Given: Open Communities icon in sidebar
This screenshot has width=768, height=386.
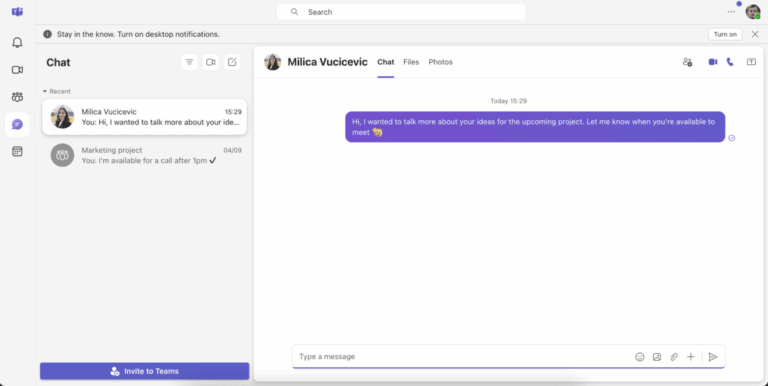Looking at the screenshot, I should 17,97.
